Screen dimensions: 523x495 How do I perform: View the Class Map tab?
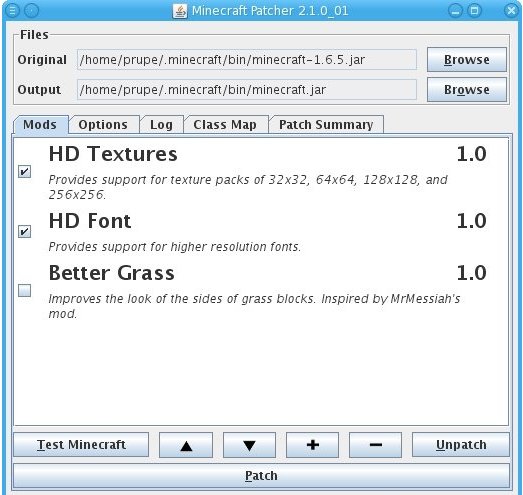(225, 125)
